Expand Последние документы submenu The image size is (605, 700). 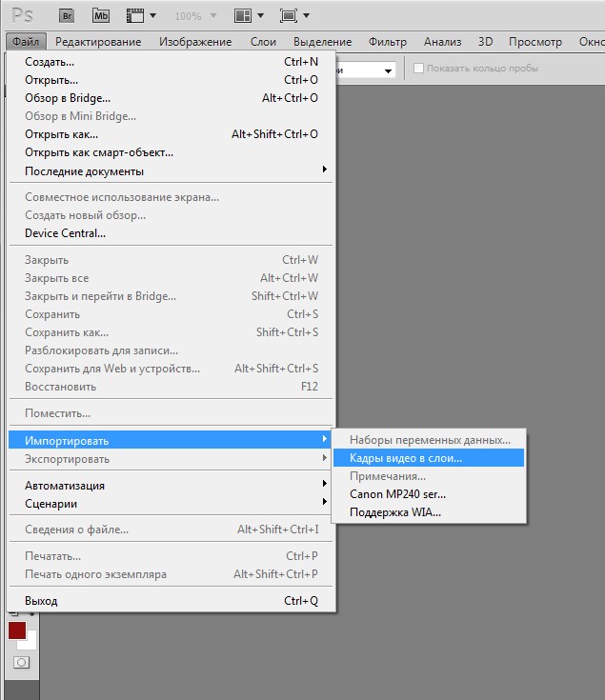click(325, 170)
